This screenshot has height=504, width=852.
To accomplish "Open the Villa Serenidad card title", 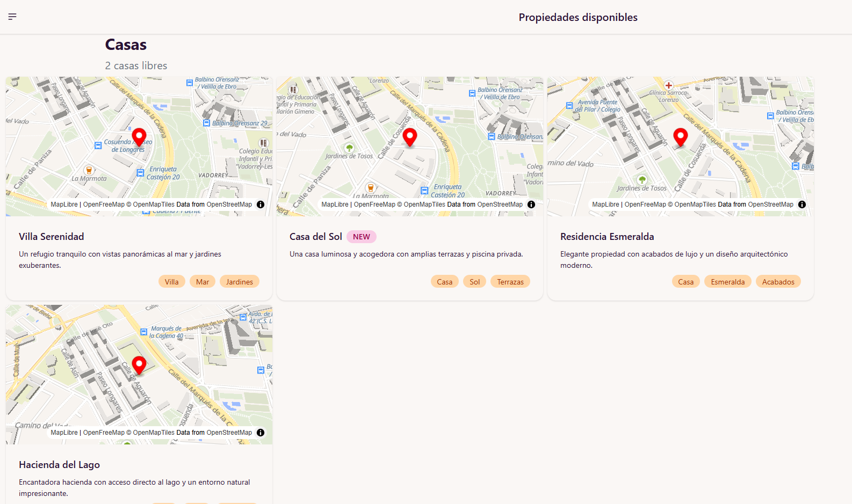I will [x=52, y=237].
